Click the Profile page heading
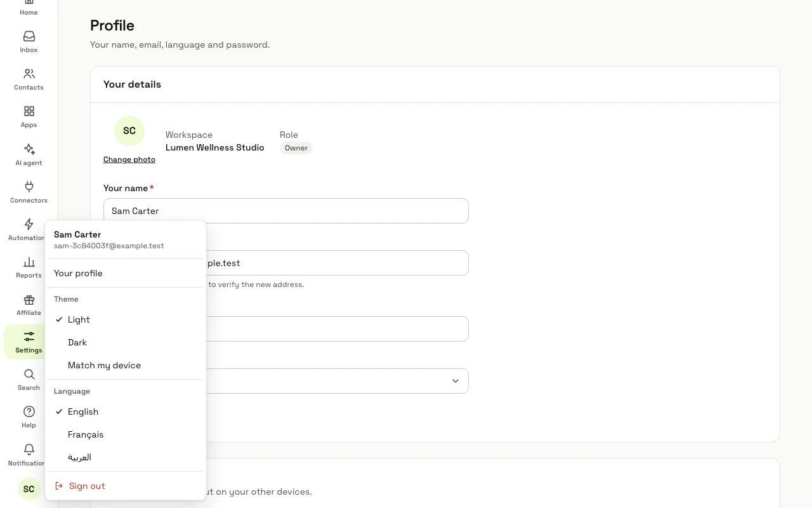Image resolution: width=812 pixels, height=508 pixels. 112,25
